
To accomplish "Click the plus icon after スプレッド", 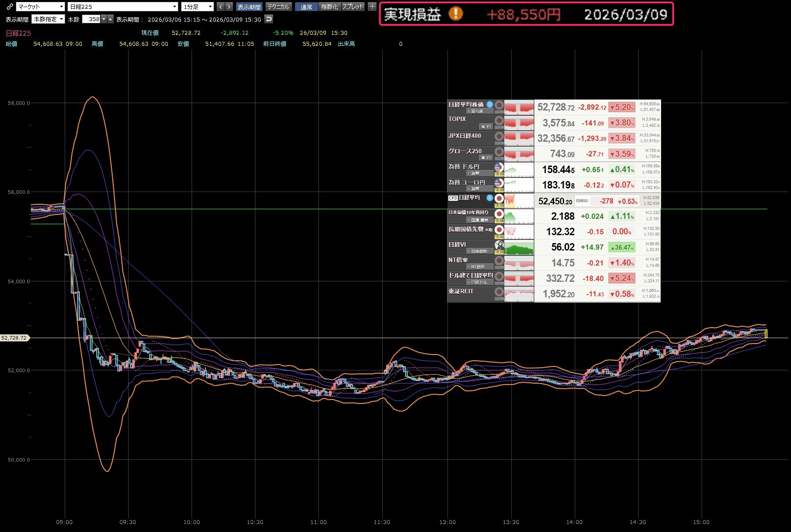I will coord(372,7).
